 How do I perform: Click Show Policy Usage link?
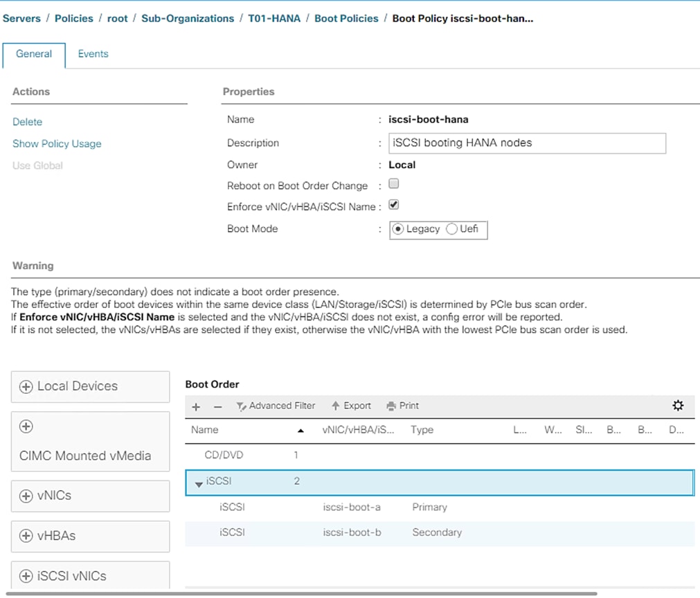[x=57, y=144]
